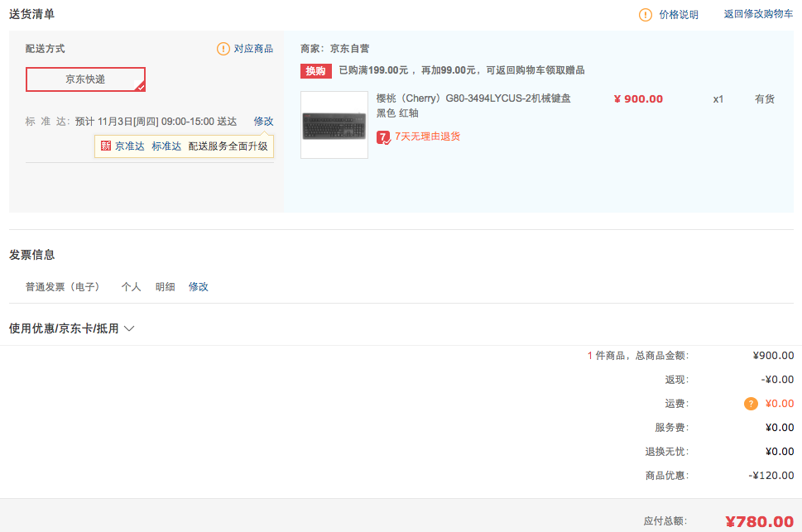Click 普通发票（电子） invoice type

click(x=62, y=286)
